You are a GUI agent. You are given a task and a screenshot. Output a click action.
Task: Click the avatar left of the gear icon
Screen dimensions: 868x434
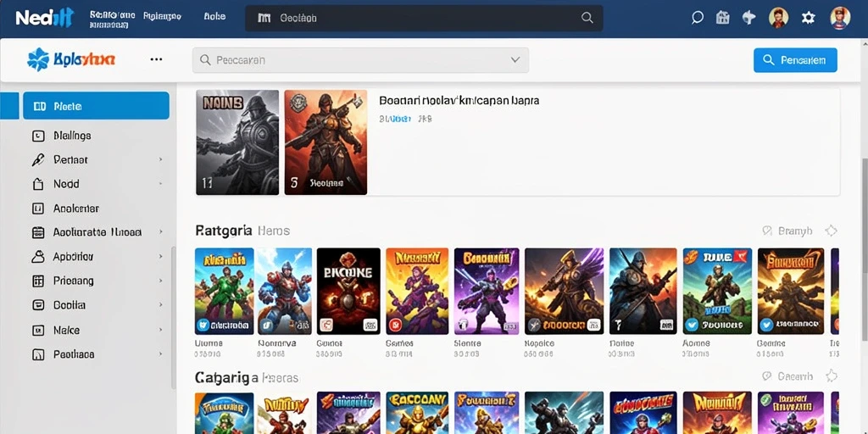click(x=778, y=18)
